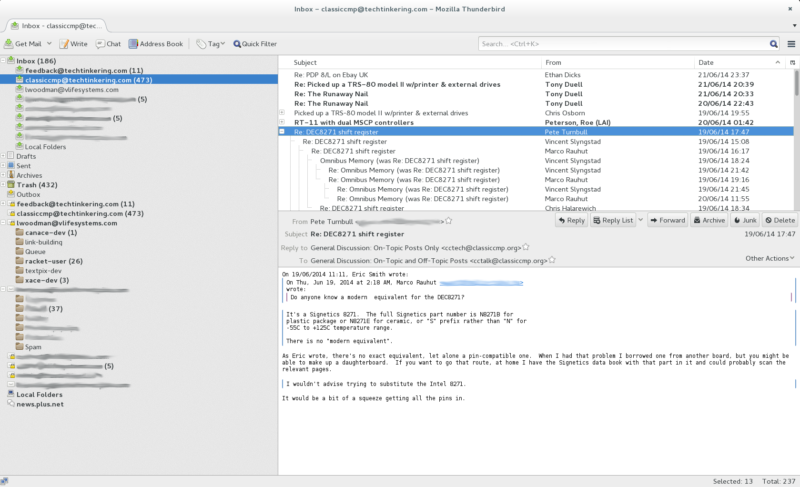Viewport: 800px width, 487px height.
Task: Select canace-dev (1) folder
Action: click(51, 233)
